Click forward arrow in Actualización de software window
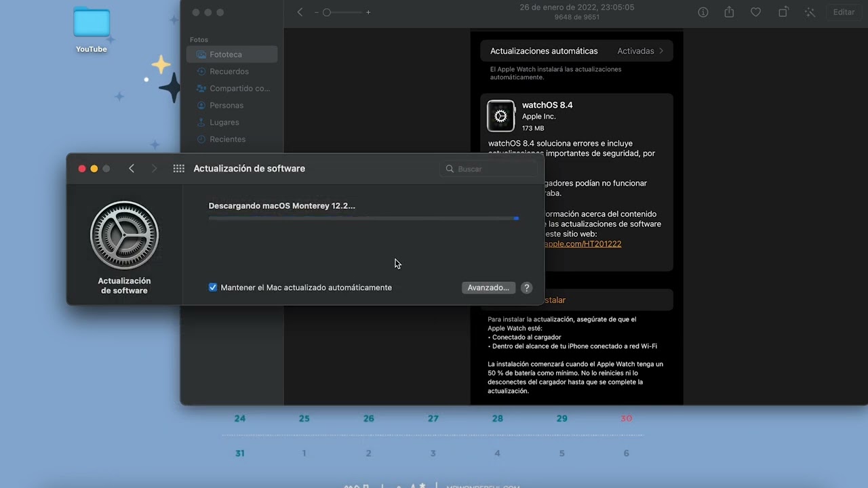This screenshot has height=488, width=868. click(x=154, y=169)
